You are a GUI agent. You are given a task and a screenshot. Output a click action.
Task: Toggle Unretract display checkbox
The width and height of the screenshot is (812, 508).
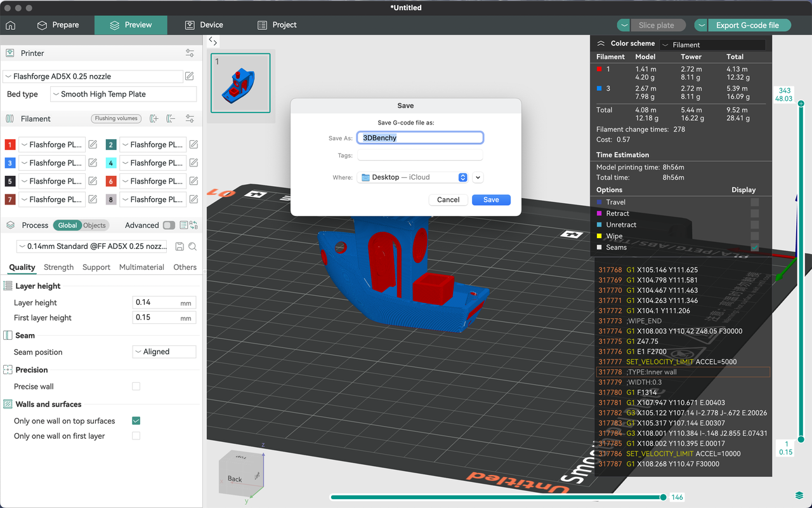pyautogui.click(x=755, y=225)
